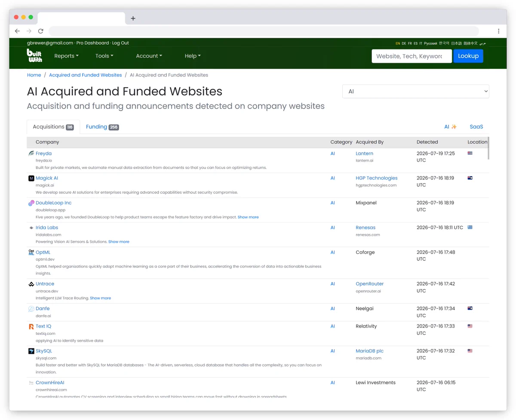Open the Account dropdown menu
Viewport: 516px width, 420px height.
click(149, 56)
